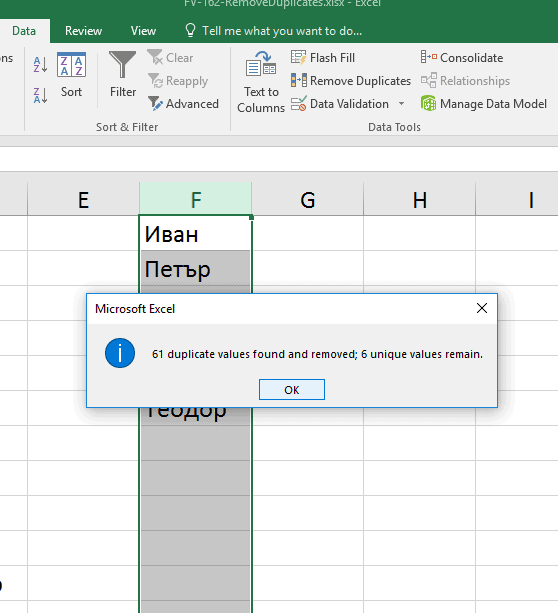The width and height of the screenshot is (558, 613).
Task: Close the Microsoft Excel message box
Action: [x=482, y=308]
